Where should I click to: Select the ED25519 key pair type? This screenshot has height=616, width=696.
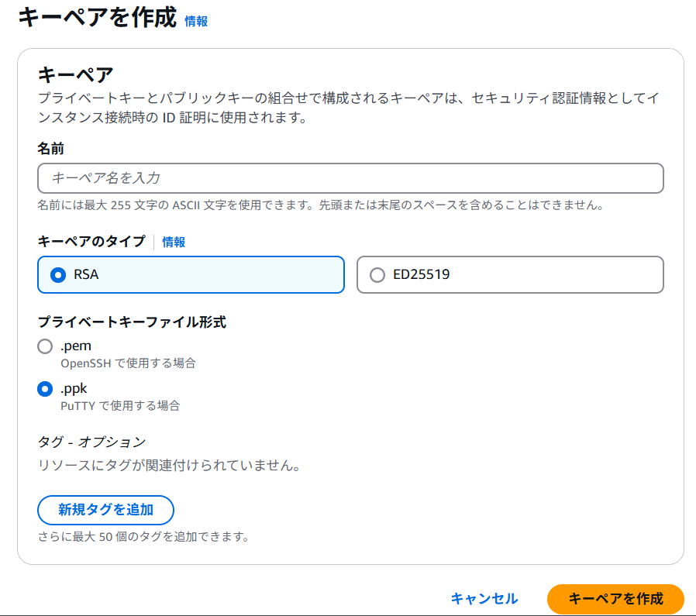point(510,275)
